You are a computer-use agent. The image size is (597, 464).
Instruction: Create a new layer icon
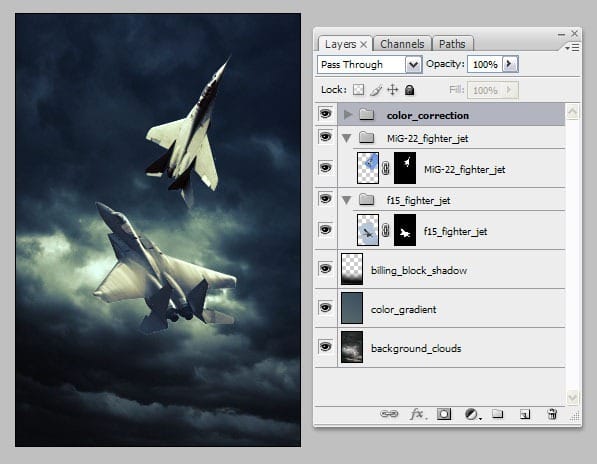point(525,414)
